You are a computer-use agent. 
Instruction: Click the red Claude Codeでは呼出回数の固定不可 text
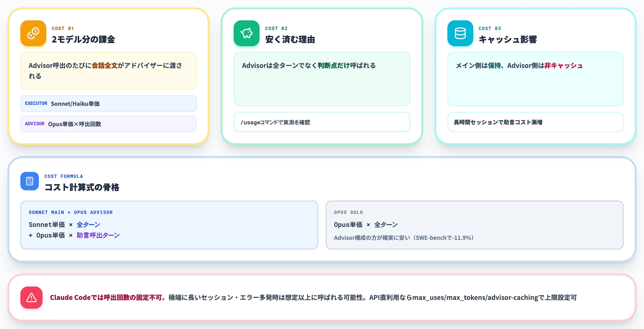[x=106, y=297]
